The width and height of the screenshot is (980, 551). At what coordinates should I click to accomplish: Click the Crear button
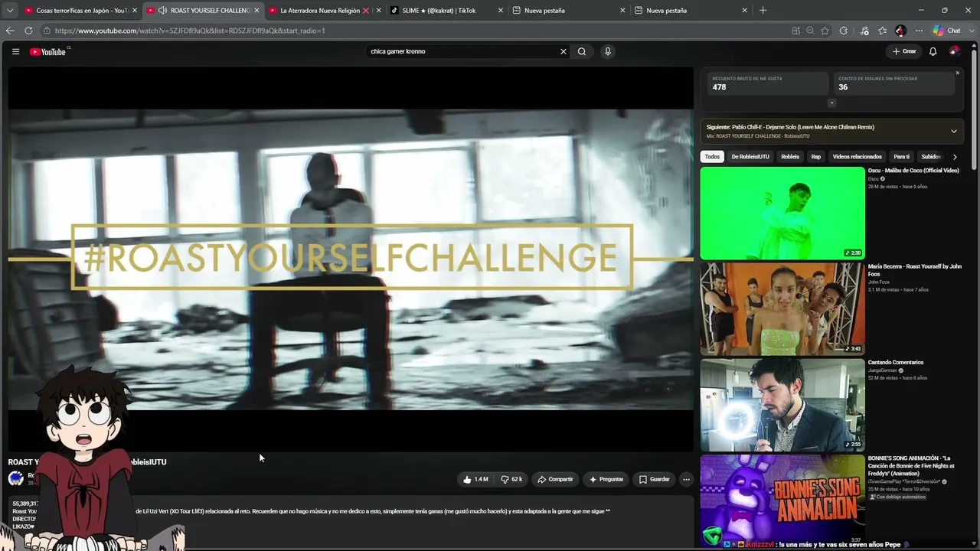(x=904, y=51)
